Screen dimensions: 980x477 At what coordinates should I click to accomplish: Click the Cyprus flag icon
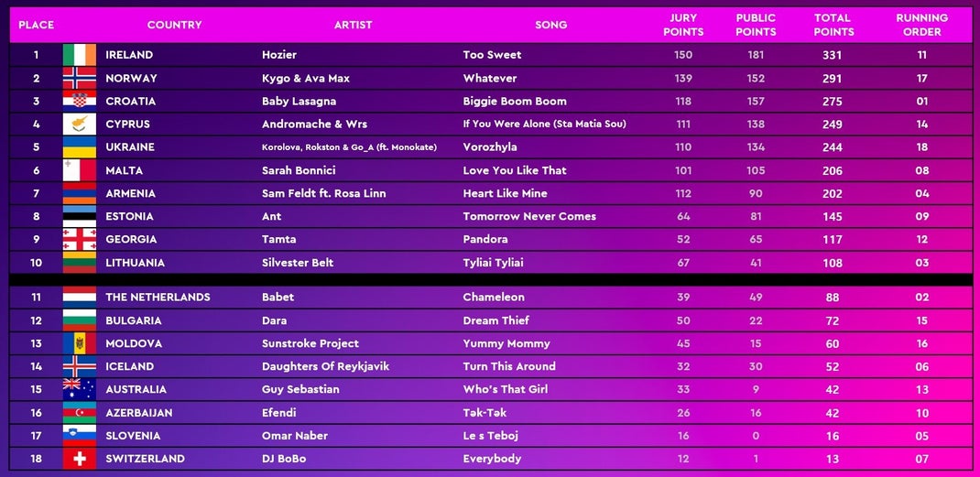80,125
